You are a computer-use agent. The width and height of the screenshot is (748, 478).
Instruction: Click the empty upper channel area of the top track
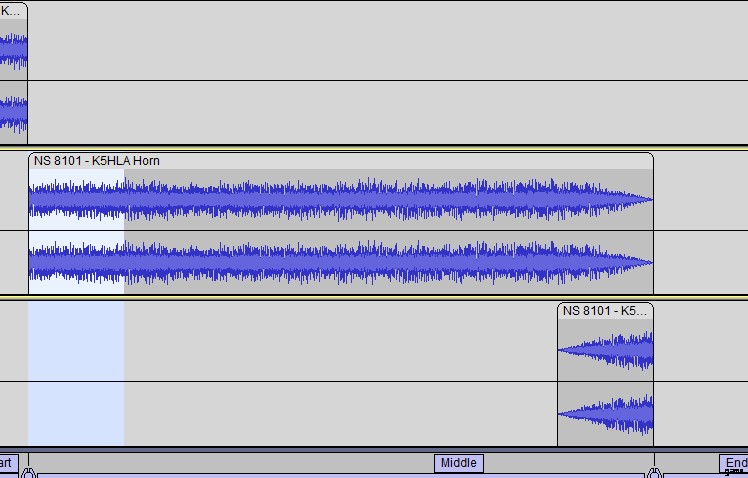(x=380, y=42)
